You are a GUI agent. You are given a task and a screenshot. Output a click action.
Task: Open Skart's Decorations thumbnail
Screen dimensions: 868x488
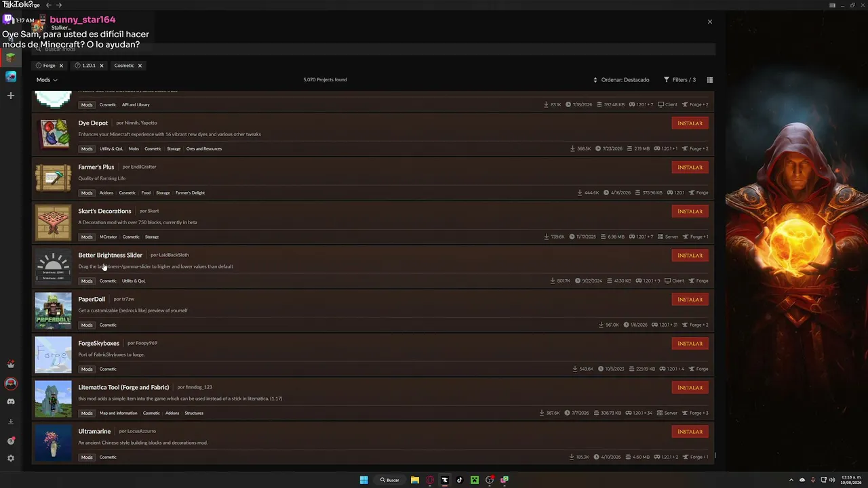[x=53, y=222]
